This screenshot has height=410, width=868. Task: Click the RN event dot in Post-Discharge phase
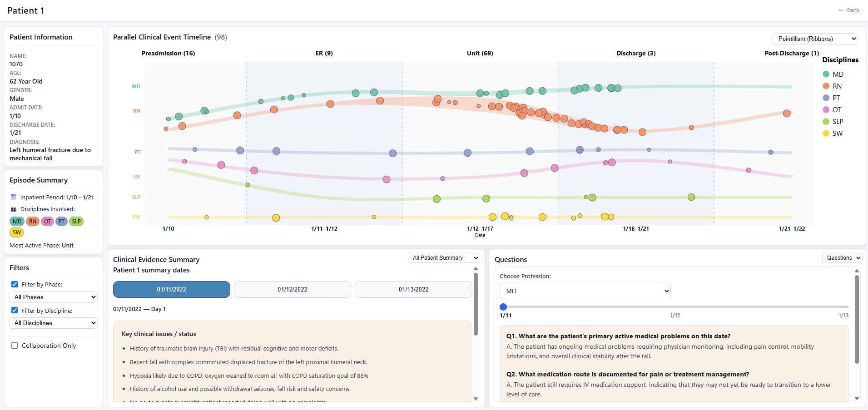coord(787,114)
